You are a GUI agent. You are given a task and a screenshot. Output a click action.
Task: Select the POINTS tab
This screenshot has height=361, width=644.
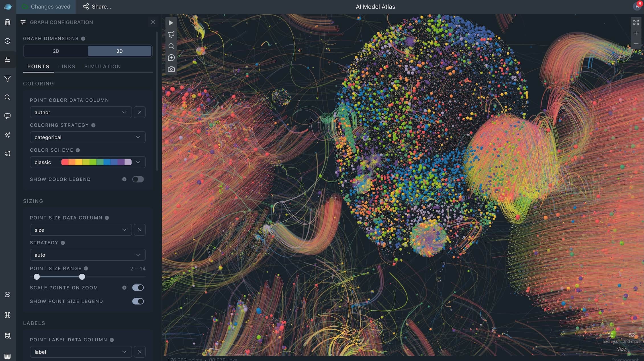[38, 67]
